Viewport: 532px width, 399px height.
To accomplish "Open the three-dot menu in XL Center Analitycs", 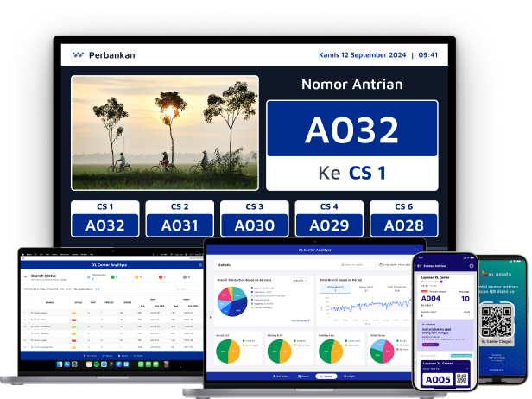I will tap(415, 250).
